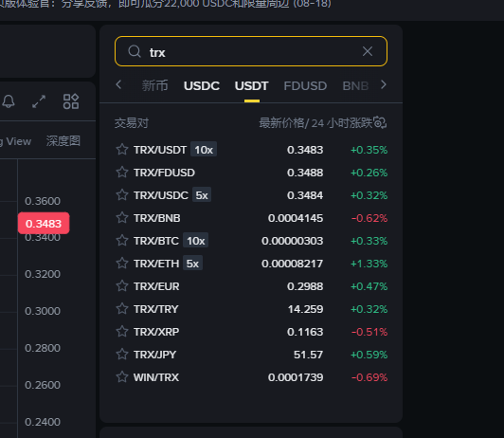Image resolution: width=504 pixels, height=438 pixels.
Task: Select the FDUSD market tab
Action: [x=305, y=86]
